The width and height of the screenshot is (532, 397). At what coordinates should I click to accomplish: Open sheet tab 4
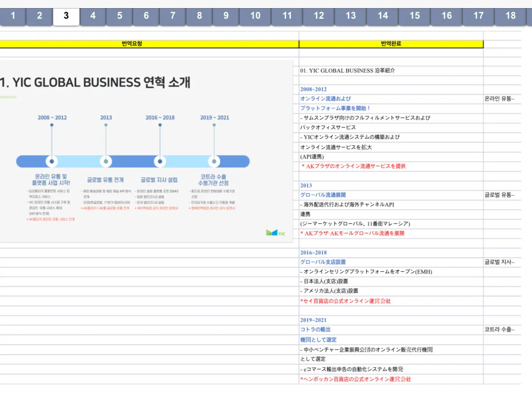coord(93,16)
